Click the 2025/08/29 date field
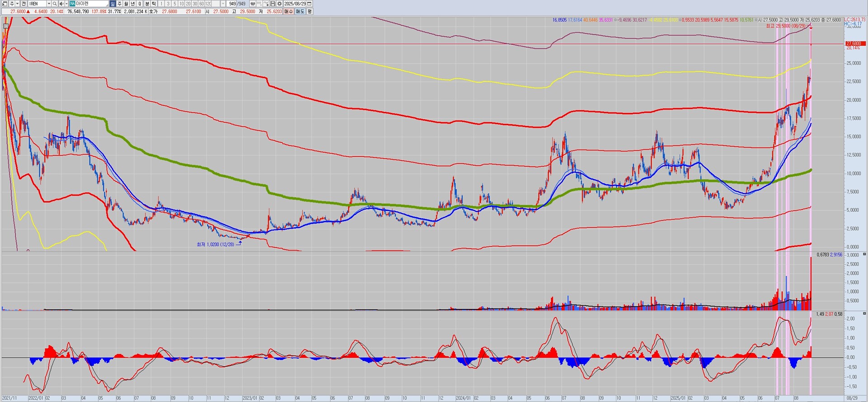868x402 pixels. 295,4
